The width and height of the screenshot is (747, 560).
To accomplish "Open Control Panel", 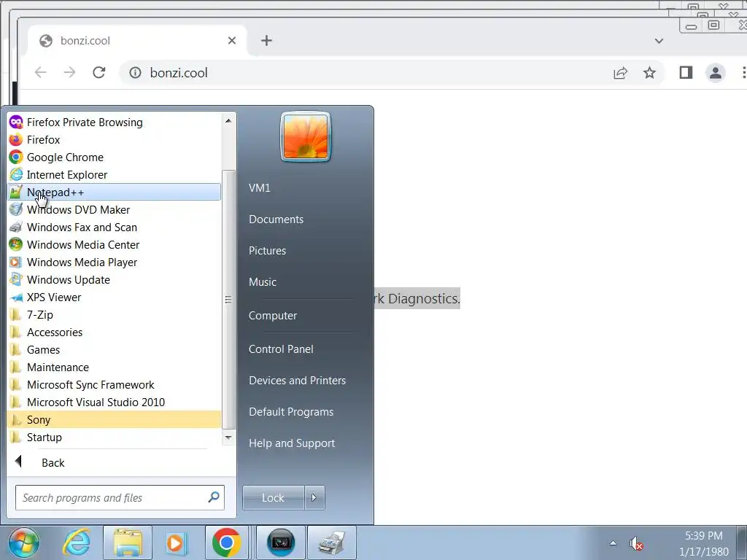I will point(281,349).
